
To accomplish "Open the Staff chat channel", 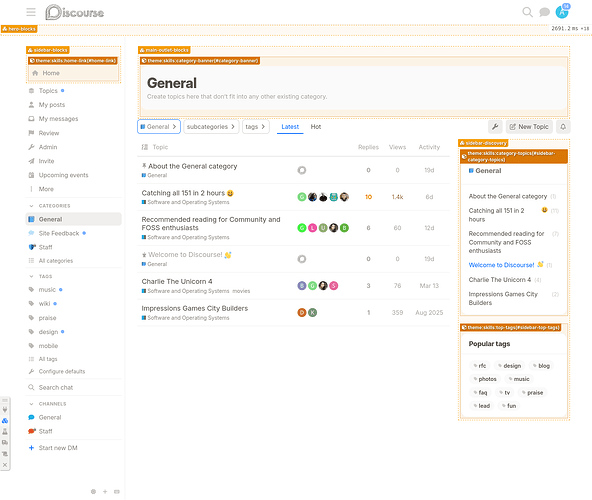I will coord(74,431).
